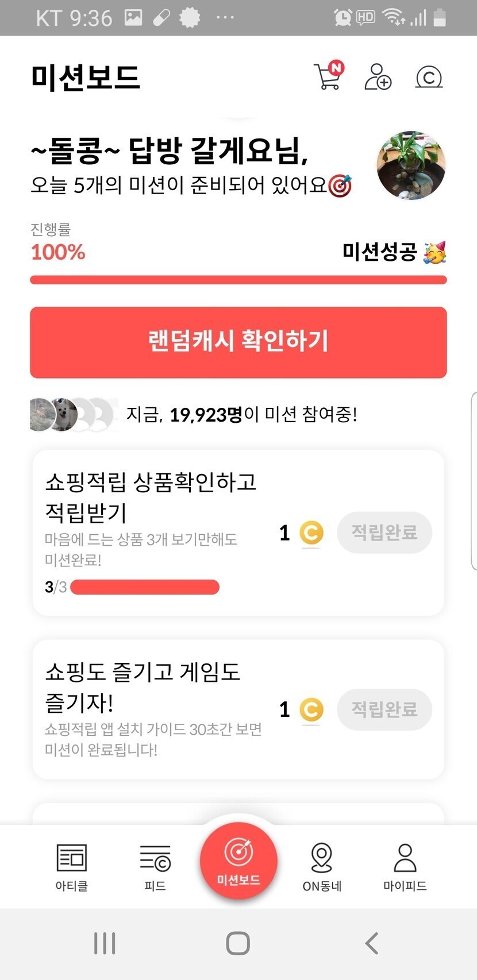Tap the coin icon on first mission
This screenshot has height=980, width=477.
point(311,533)
